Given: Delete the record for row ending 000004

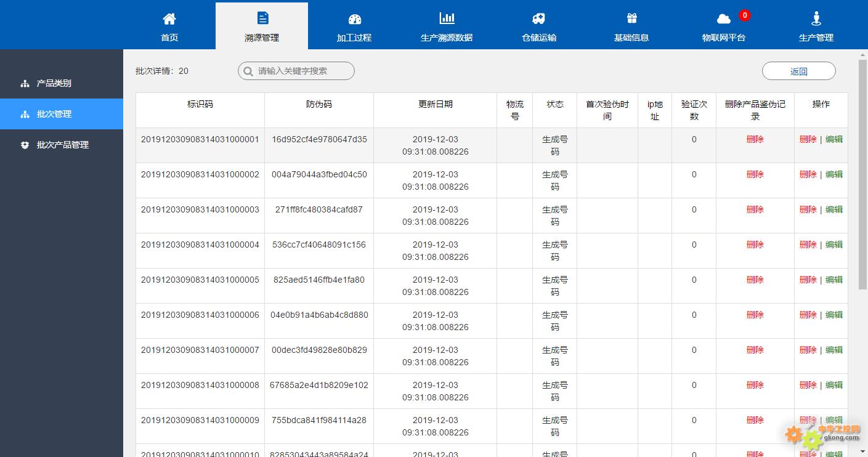Looking at the screenshot, I should click(x=808, y=245).
